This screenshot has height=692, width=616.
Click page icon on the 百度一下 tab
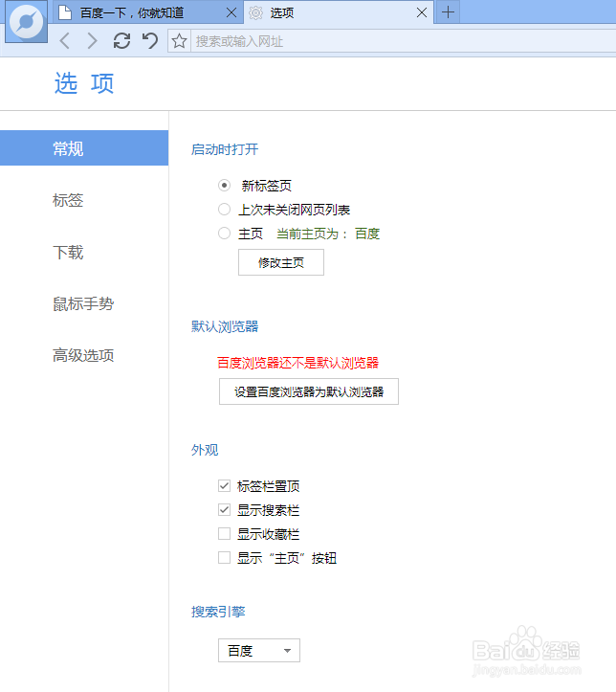(65, 12)
